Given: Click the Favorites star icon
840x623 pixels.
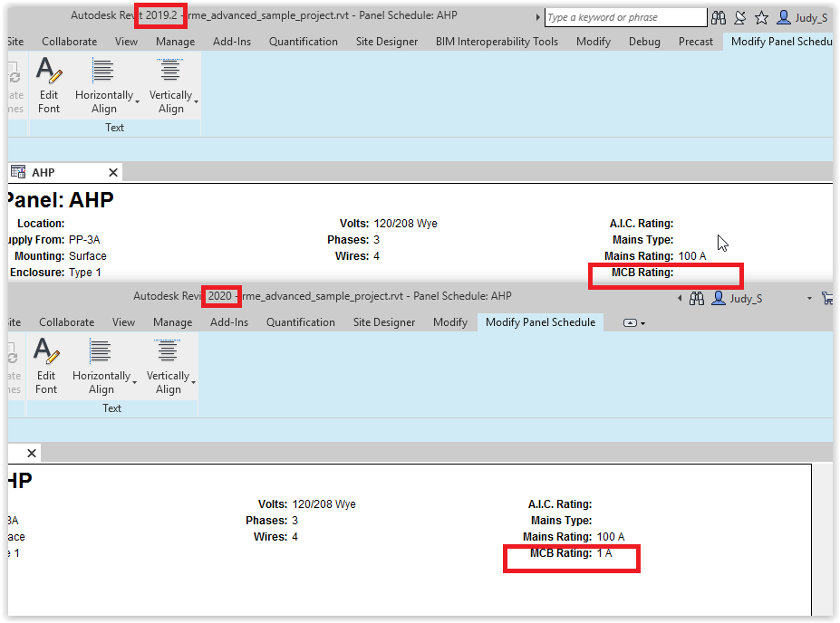Looking at the screenshot, I should (x=761, y=17).
